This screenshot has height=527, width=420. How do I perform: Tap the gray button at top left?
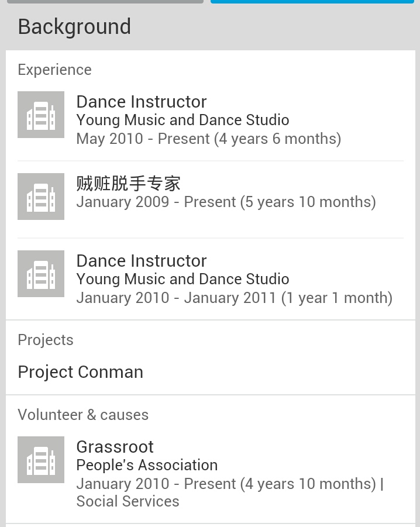click(105, 1)
